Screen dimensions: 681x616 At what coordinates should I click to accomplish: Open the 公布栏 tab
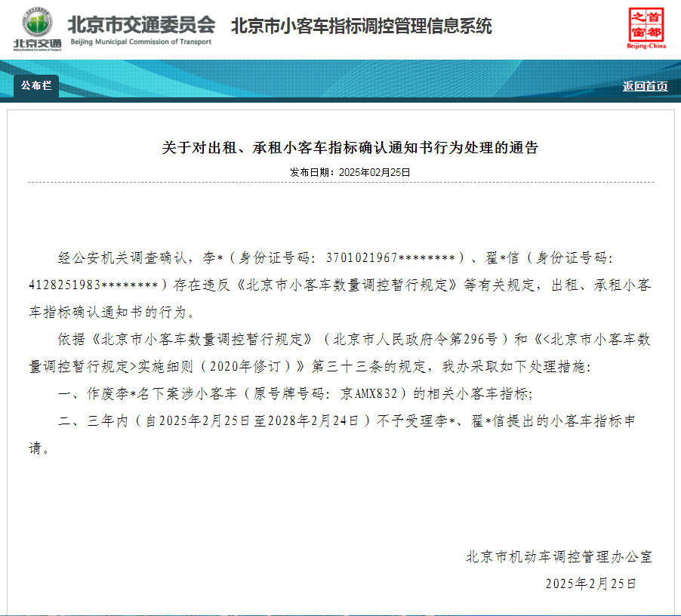pyautogui.click(x=36, y=85)
